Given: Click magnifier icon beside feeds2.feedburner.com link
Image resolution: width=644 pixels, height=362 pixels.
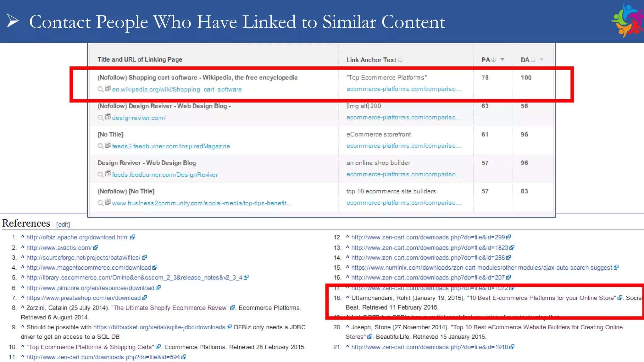Looking at the screenshot, I should (x=101, y=146).
